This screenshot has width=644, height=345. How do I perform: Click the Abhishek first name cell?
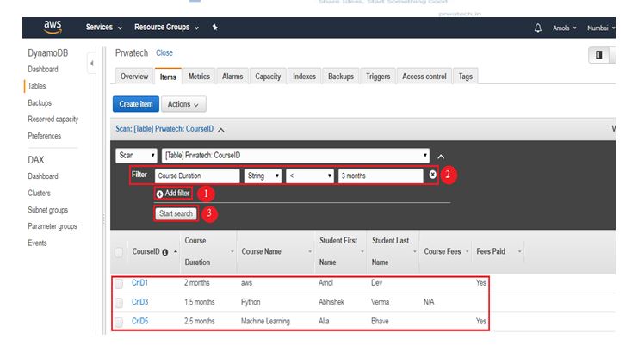331,302
